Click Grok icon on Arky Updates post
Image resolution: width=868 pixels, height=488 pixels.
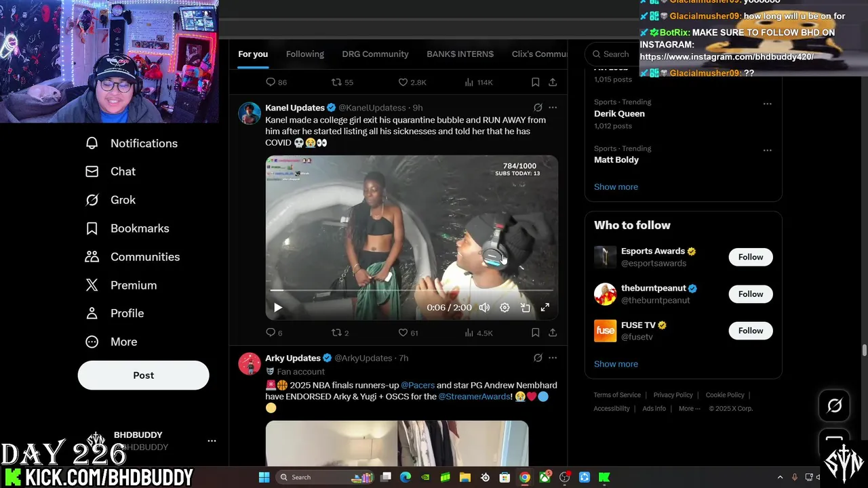pos(538,358)
